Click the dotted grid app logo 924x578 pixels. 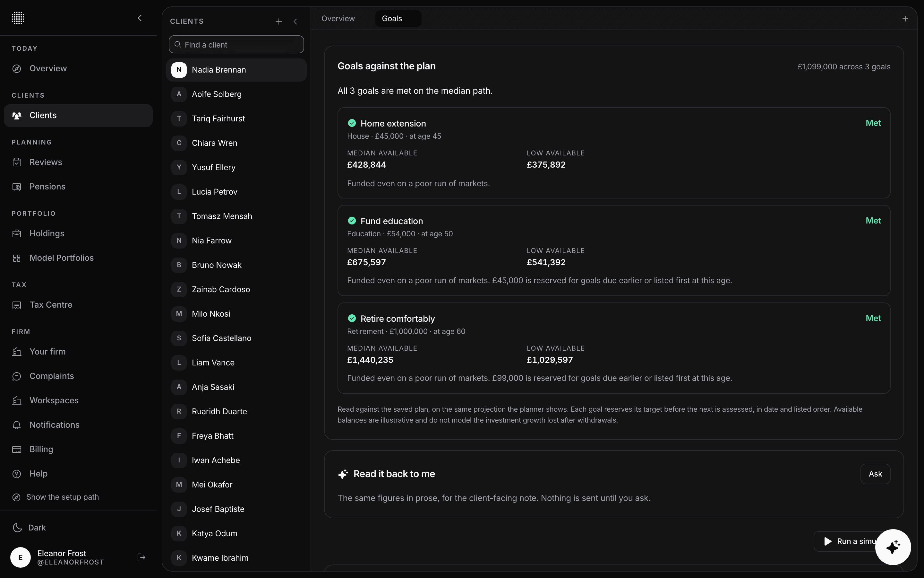pyautogui.click(x=18, y=18)
